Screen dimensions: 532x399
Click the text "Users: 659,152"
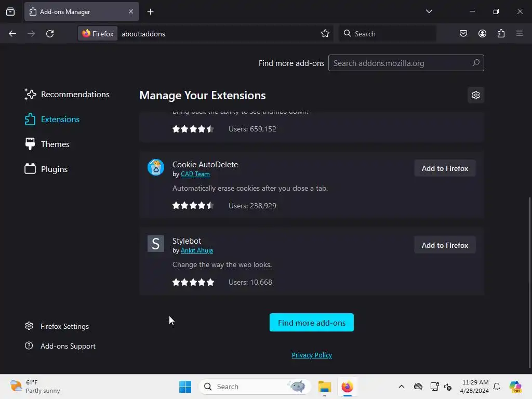[252, 129]
